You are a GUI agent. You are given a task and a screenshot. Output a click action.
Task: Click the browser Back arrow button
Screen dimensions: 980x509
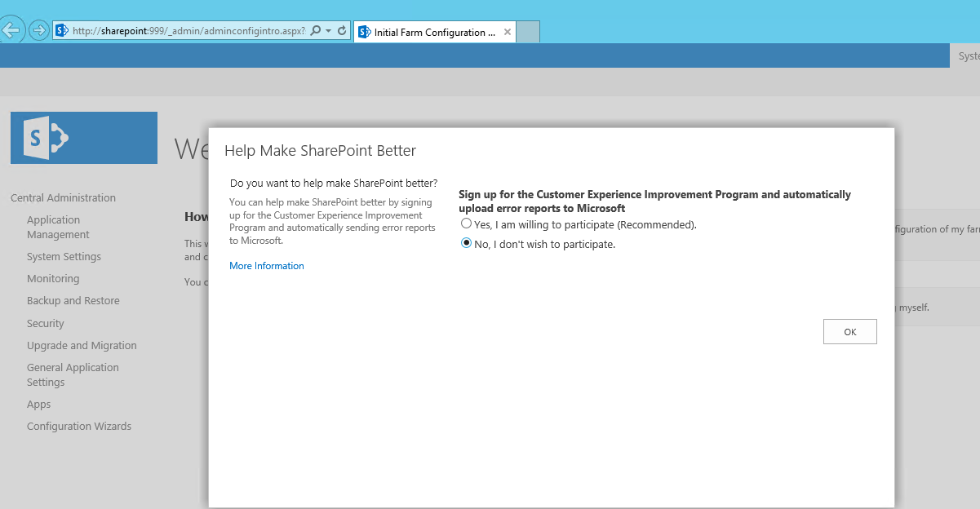click(x=10, y=31)
